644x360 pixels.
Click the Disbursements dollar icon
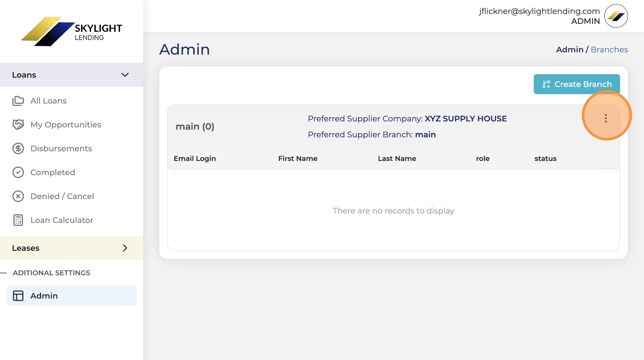[x=18, y=148]
